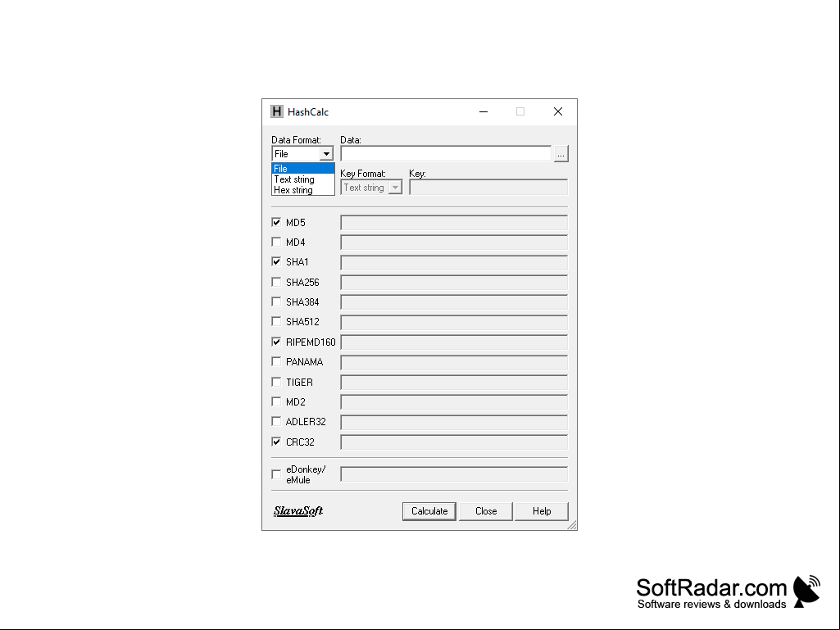Click the MD5 result field

[454, 222]
